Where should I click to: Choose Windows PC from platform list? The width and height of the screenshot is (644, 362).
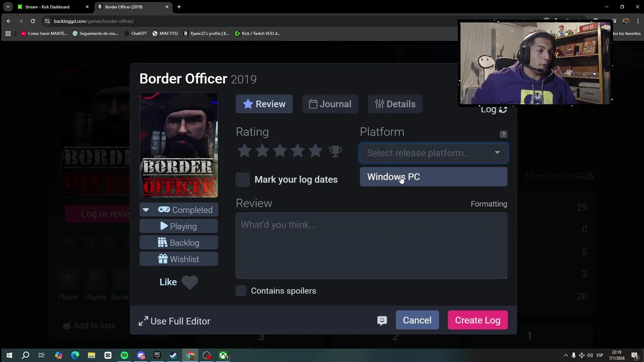[434, 177]
